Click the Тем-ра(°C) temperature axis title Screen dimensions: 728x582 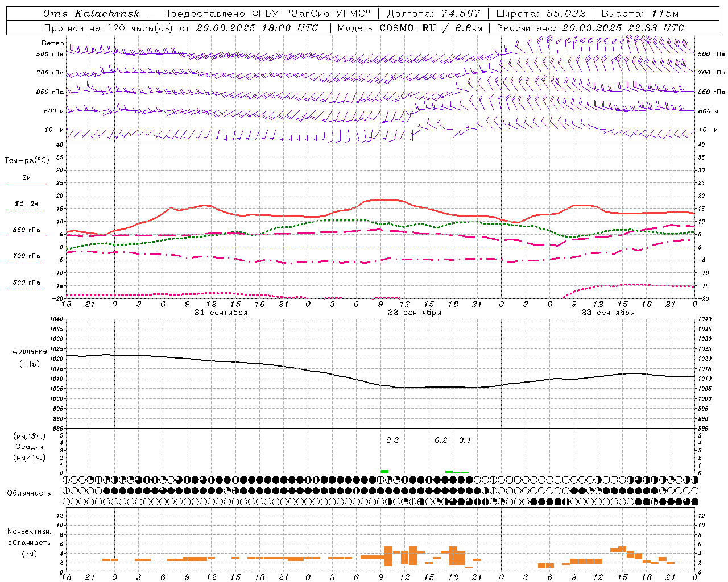[x=27, y=161]
